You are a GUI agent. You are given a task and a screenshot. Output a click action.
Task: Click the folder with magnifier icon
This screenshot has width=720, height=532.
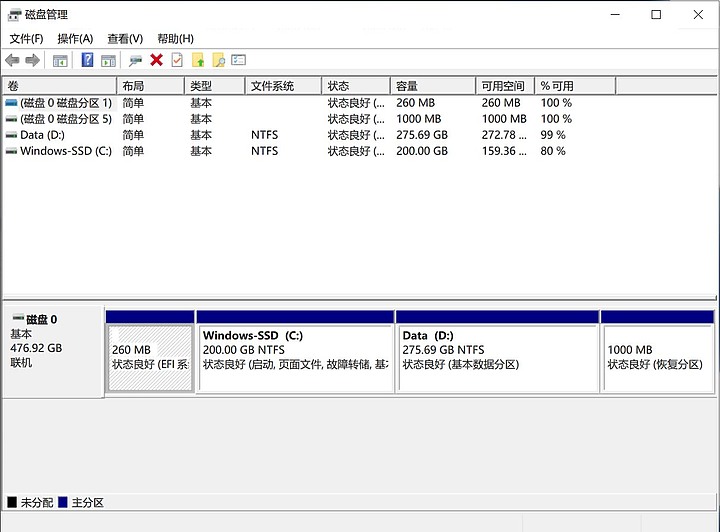point(219,60)
